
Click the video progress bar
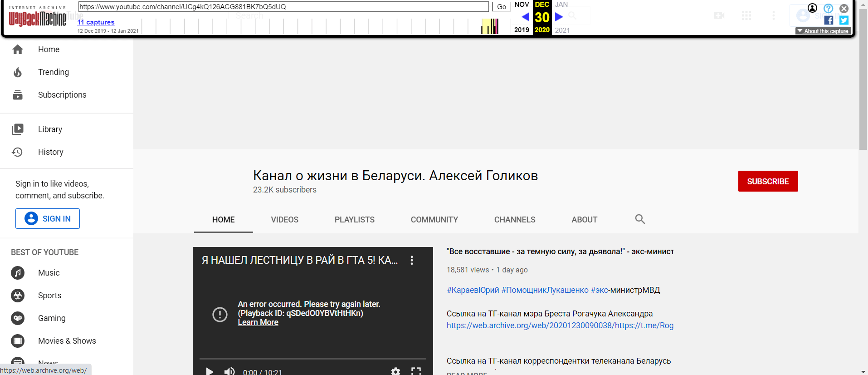coord(312,359)
